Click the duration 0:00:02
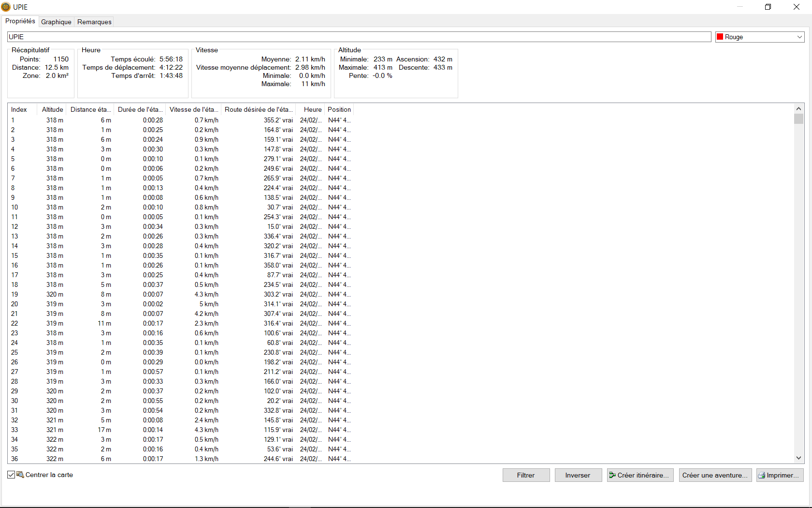This screenshot has width=812, height=508. tap(153, 304)
